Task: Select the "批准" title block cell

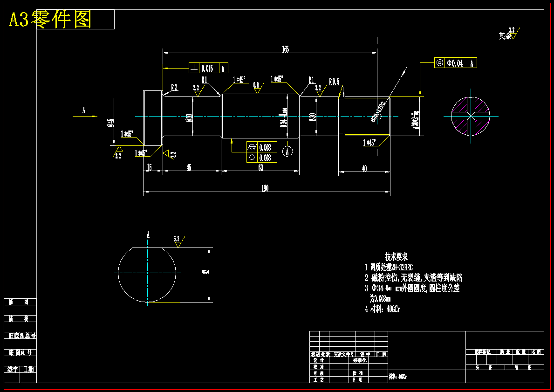Action: click(x=357, y=373)
